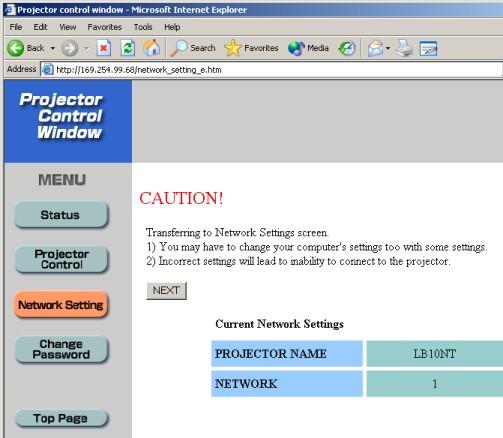Click the NETWORK label cell
Image resolution: width=503 pixels, height=438 pixels.
[287, 383]
